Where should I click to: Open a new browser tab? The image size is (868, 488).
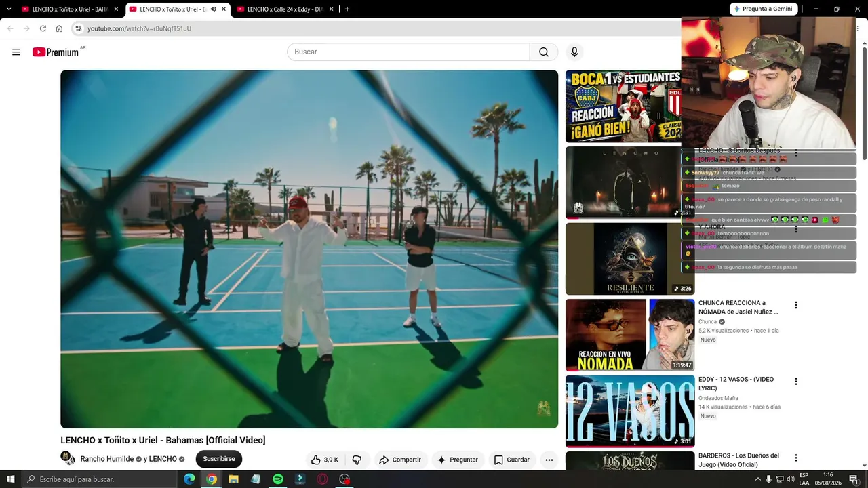(x=347, y=9)
